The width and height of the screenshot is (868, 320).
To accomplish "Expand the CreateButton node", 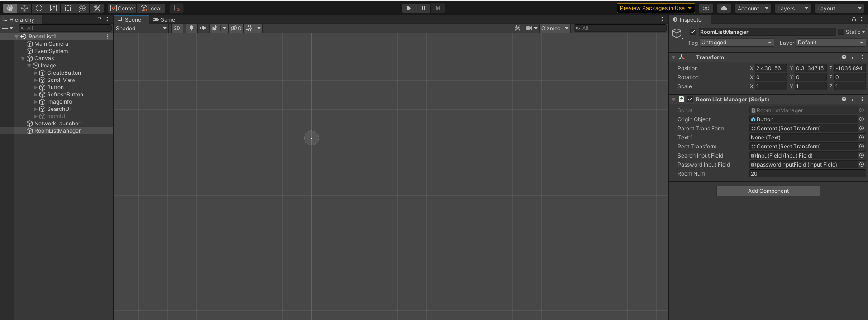I will pyautogui.click(x=36, y=73).
